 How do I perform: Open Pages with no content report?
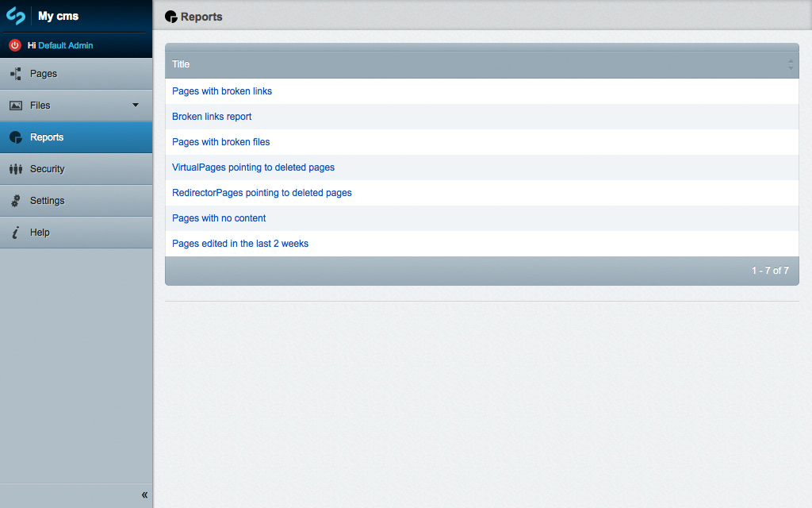click(x=219, y=218)
